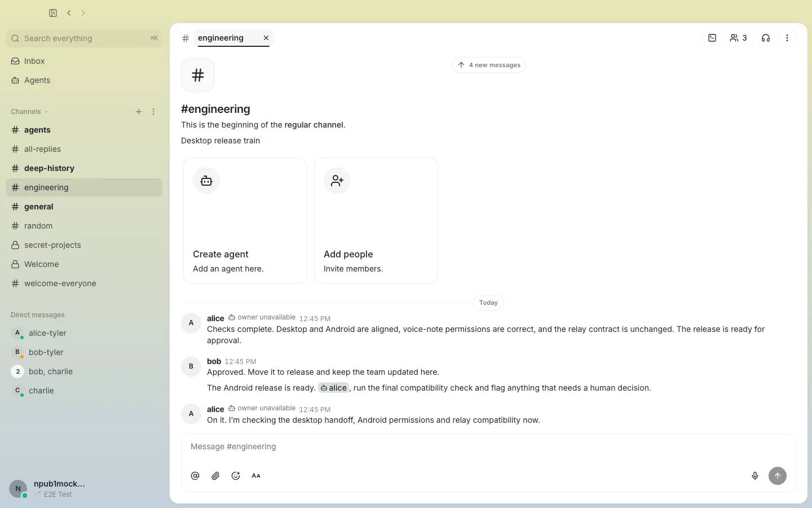The image size is (812, 508).
Task: Collapse the Channels section
Action: coord(29,112)
